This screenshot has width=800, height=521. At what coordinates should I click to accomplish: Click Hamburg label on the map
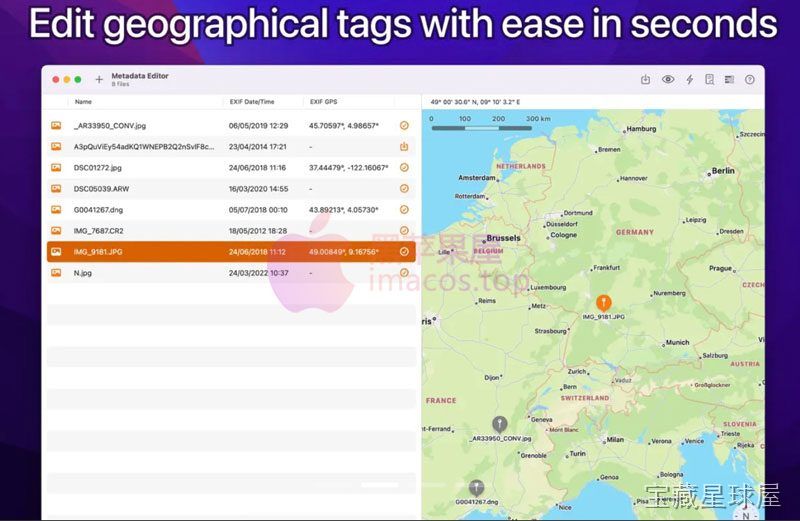[641, 129]
